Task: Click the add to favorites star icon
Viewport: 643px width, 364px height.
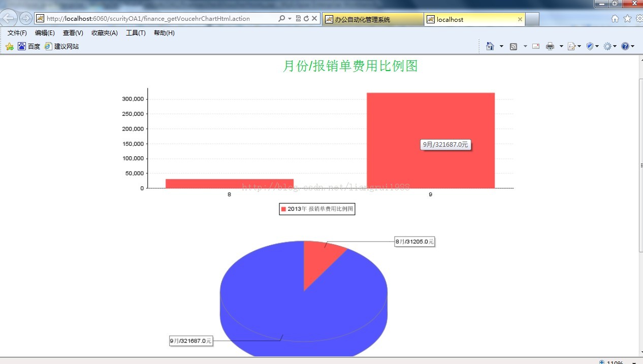Action: [9, 46]
